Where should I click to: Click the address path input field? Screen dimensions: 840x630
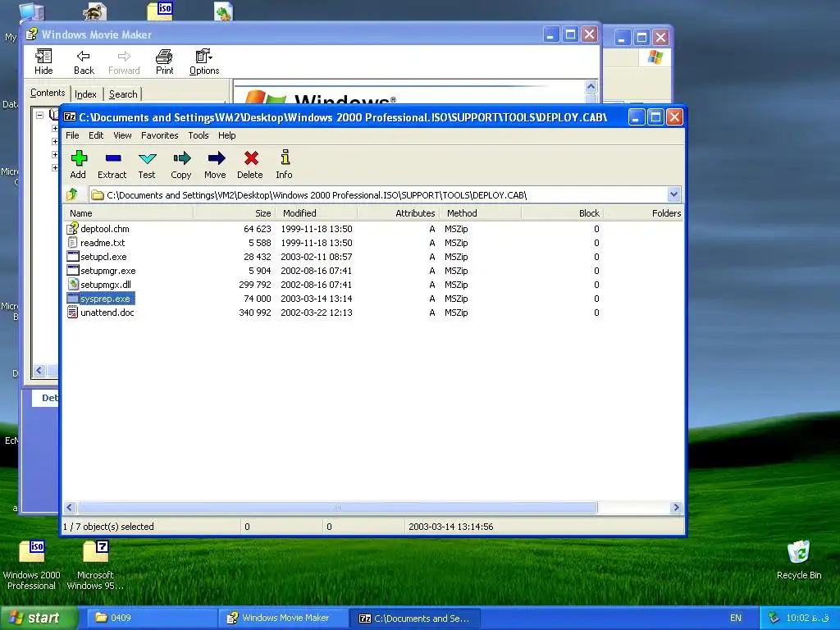(378, 195)
